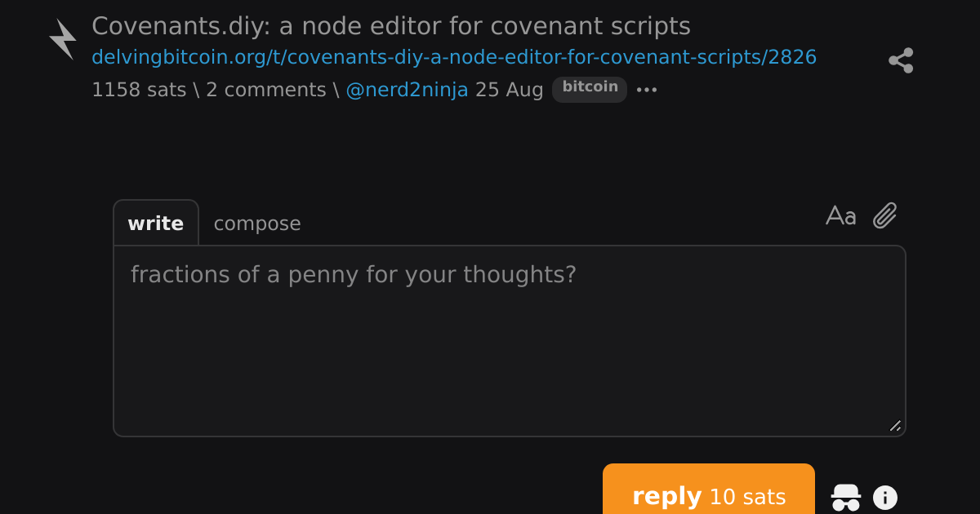This screenshot has width=980, height=514.
Task: Click the bitcoin territory tag
Action: coord(590,88)
